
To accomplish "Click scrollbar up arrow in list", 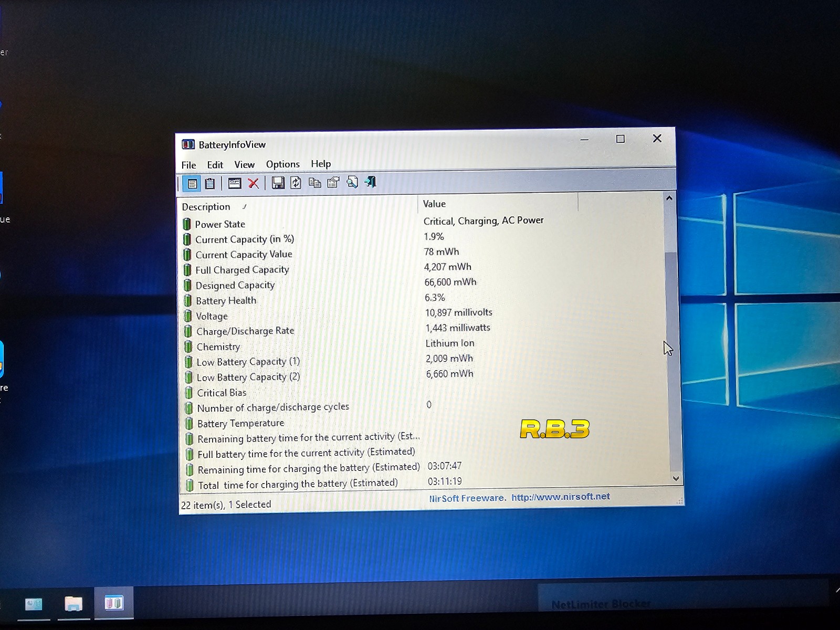I will (x=669, y=198).
